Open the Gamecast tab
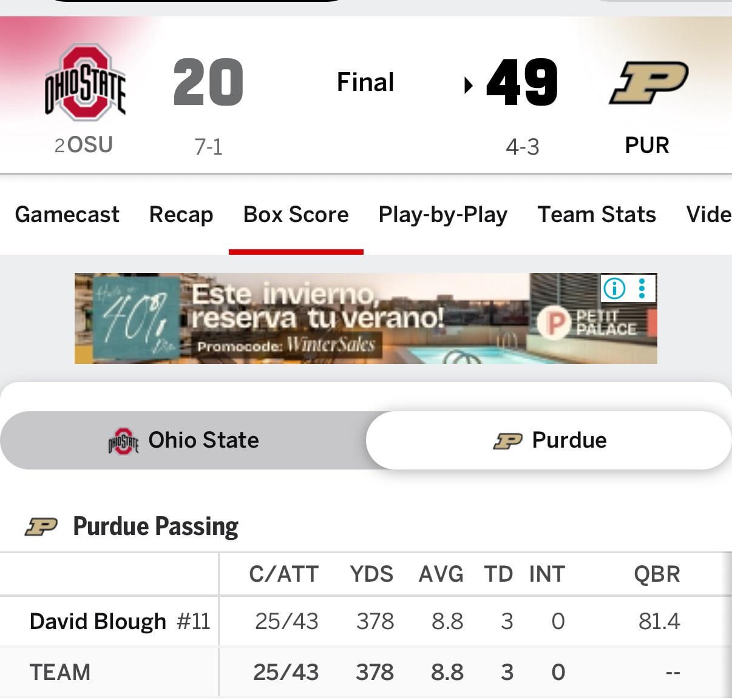 [67, 215]
